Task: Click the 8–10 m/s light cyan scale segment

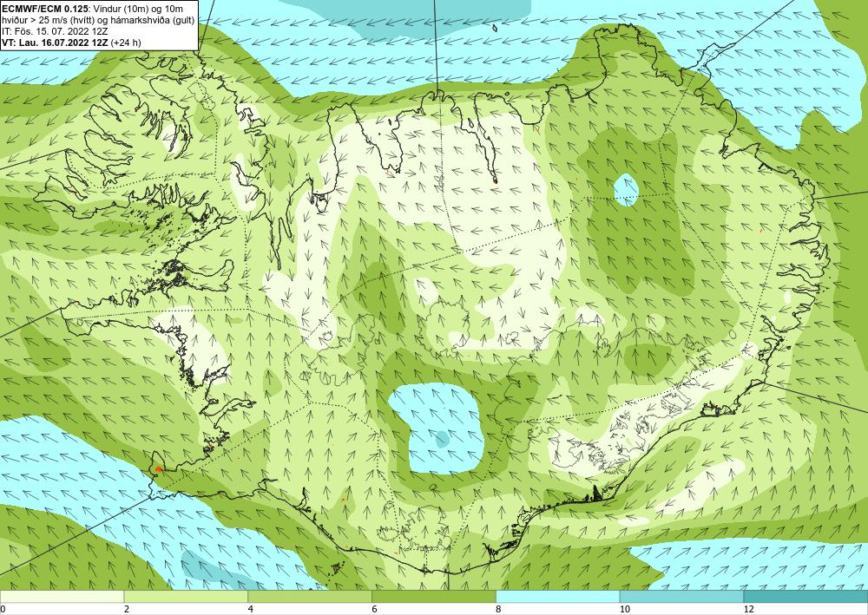Action: point(558,597)
